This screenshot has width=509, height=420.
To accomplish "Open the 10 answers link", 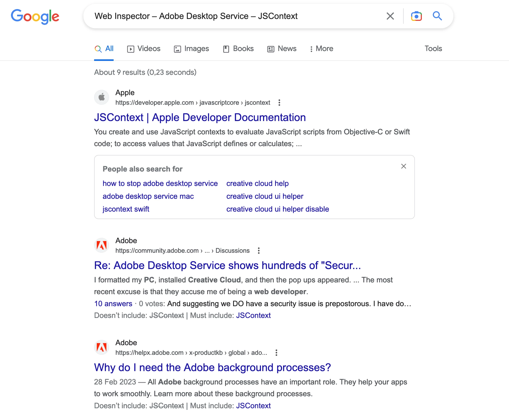I will pos(113,304).
